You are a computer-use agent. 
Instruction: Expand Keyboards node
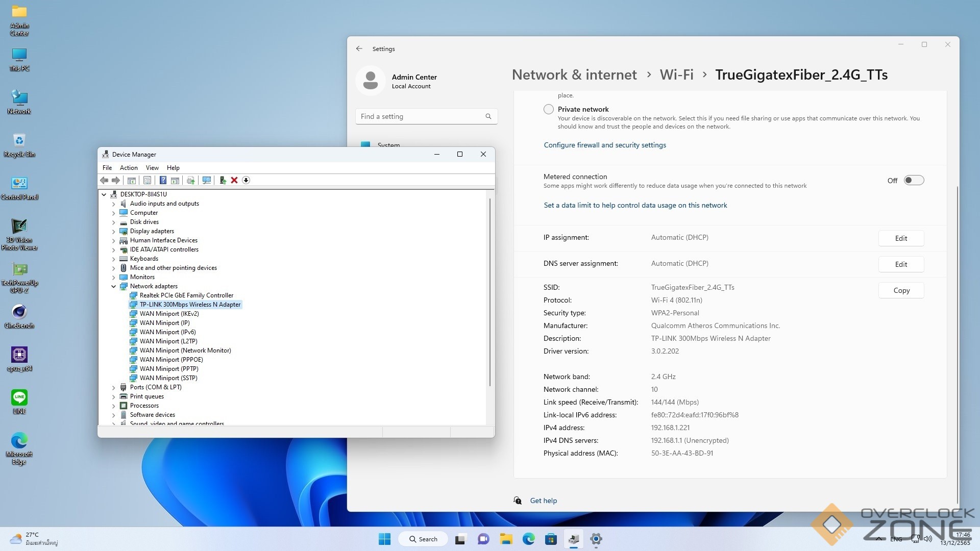tap(114, 259)
